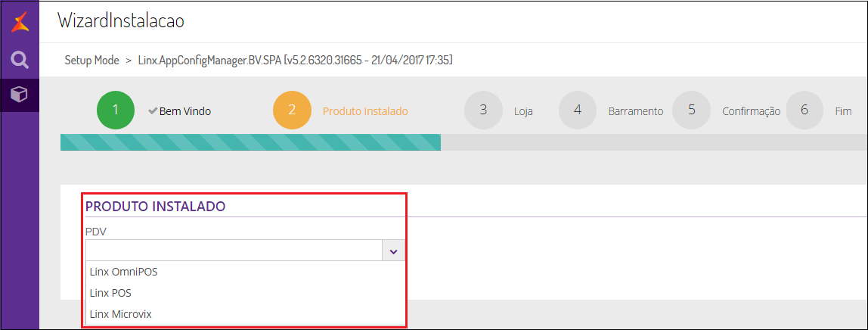Select step 2 orange circle

tap(292, 111)
